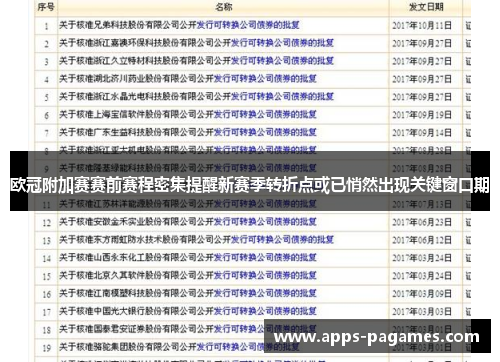500x362 pixels.
Task: Click sequence number 7 cell
Action: 46,133
